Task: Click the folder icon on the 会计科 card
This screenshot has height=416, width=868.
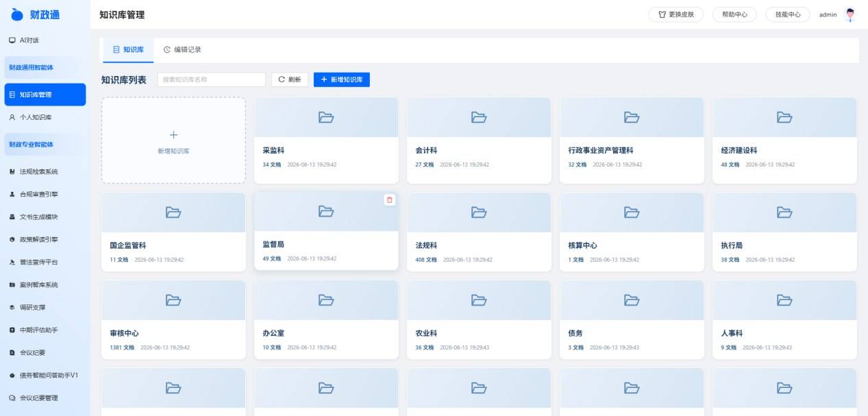Action: tap(479, 117)
